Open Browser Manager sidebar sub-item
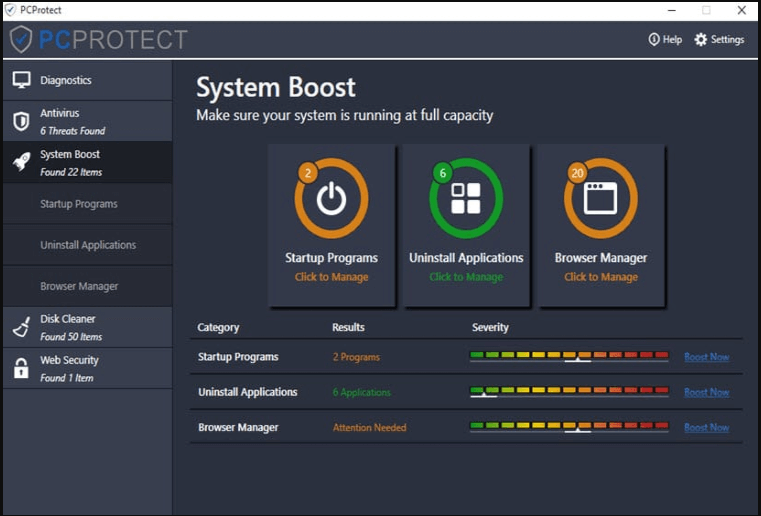 coord(79,286)
